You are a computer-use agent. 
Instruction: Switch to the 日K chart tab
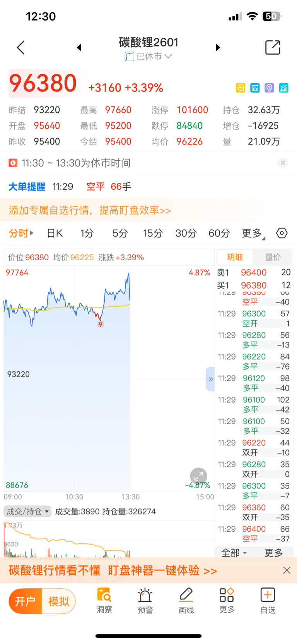[55, 233]
